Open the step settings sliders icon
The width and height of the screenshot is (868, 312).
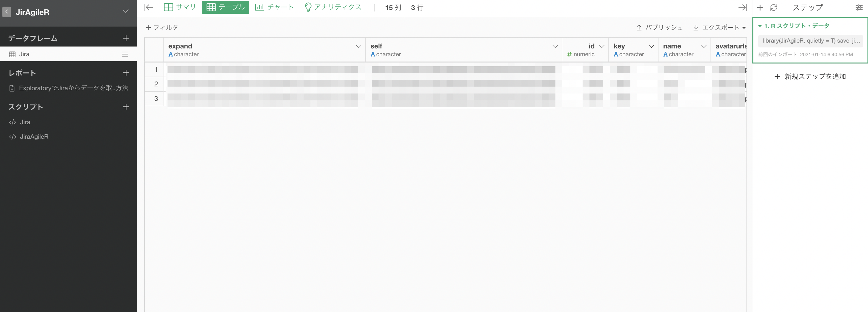(859, 7)
